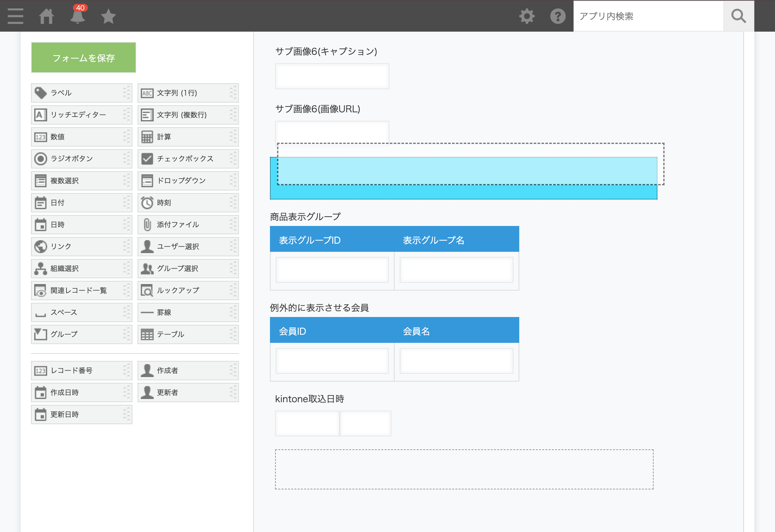
Task: Click the 会員名 table column header
Action: 416,331
